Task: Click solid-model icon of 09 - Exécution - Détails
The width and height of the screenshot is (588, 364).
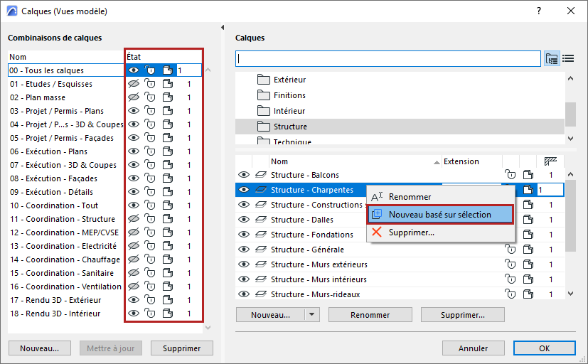Action: [167, 192]
